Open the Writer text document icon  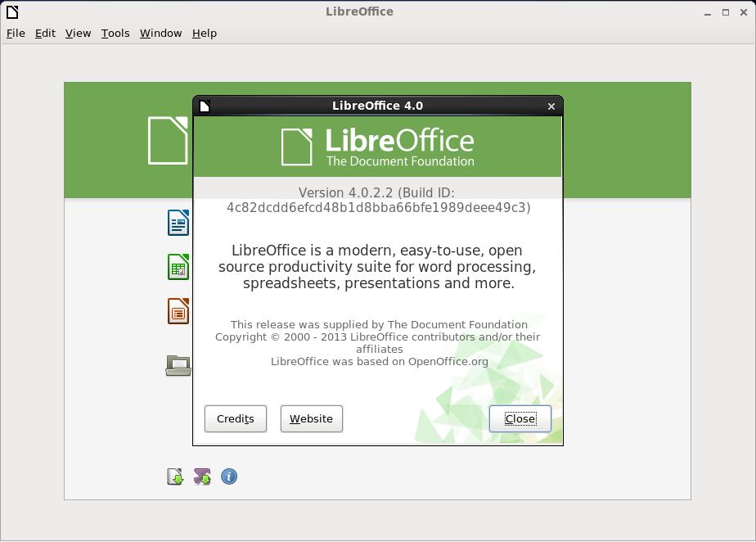tap(178, 223)
